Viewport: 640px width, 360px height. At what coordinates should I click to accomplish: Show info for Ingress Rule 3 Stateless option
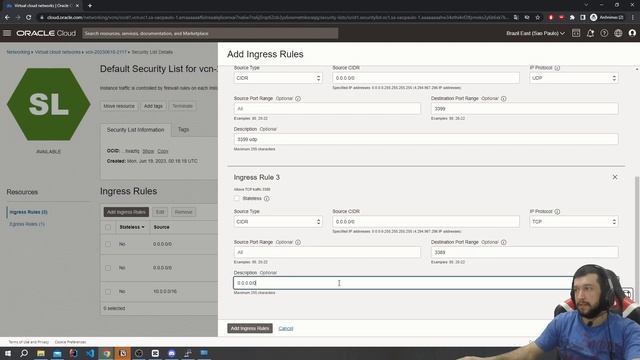267,199
